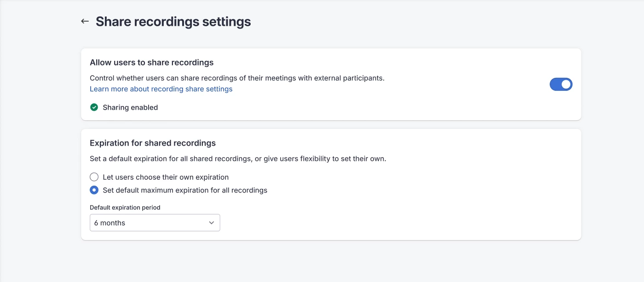Screen dimensions: 644x282
Task: Click the "Allow users to share recordings" heading
Action: click(x=151, y=62)
